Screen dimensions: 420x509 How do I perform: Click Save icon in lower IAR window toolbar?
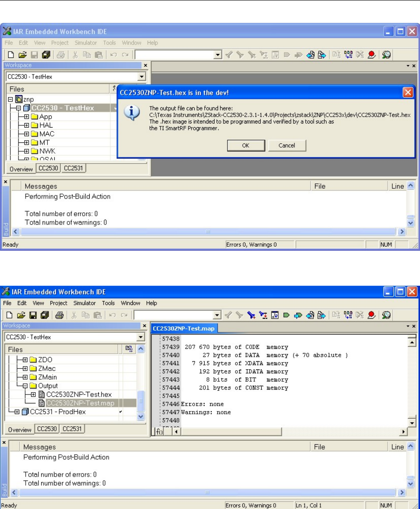click(33, 315)
